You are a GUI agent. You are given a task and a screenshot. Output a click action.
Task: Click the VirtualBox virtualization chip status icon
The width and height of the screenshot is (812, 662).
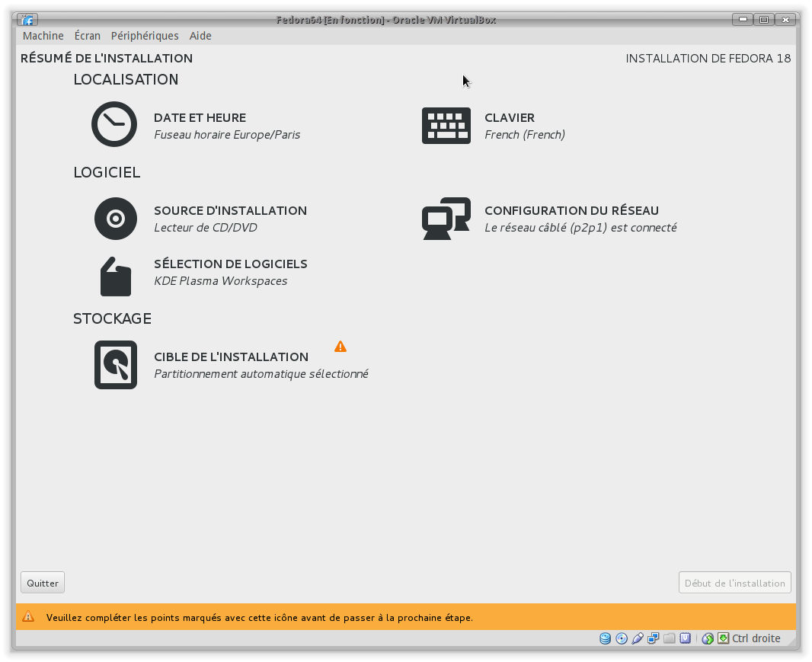685,638
